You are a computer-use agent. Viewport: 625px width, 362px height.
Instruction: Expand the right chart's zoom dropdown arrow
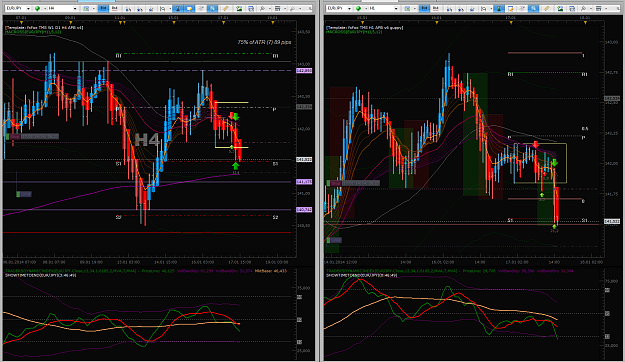click(591, 8)
